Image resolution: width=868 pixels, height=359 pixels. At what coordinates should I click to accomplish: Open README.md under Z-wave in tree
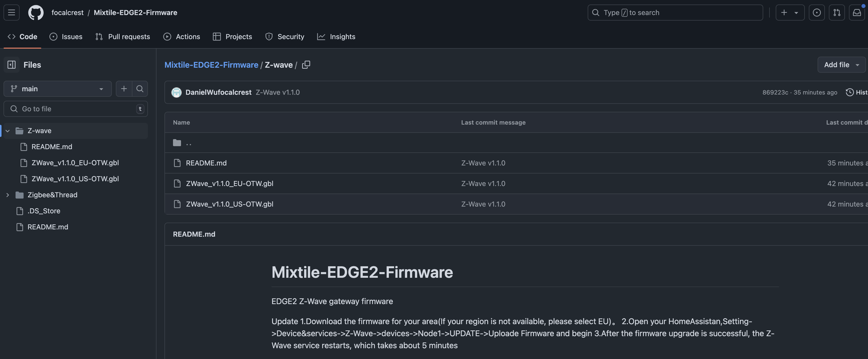click(52, 147)
